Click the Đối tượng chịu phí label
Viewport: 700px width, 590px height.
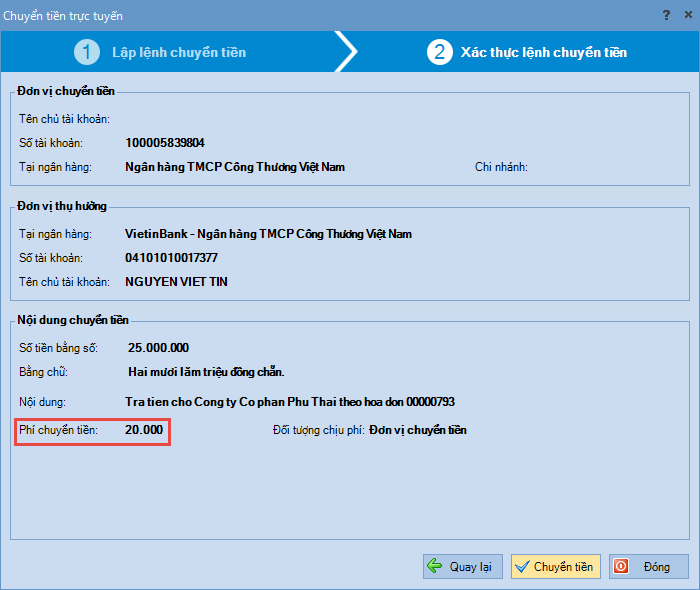point(319,430)
